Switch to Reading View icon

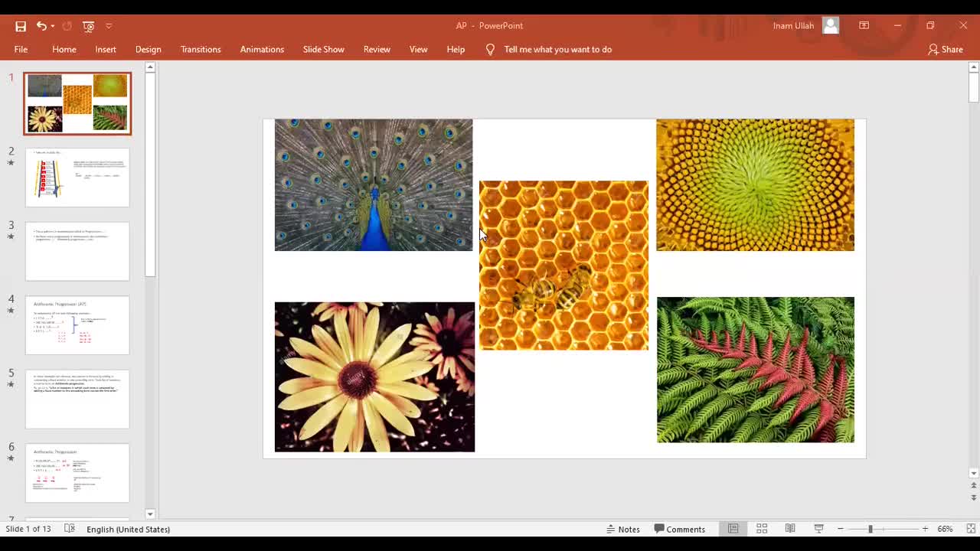(790, 529)
